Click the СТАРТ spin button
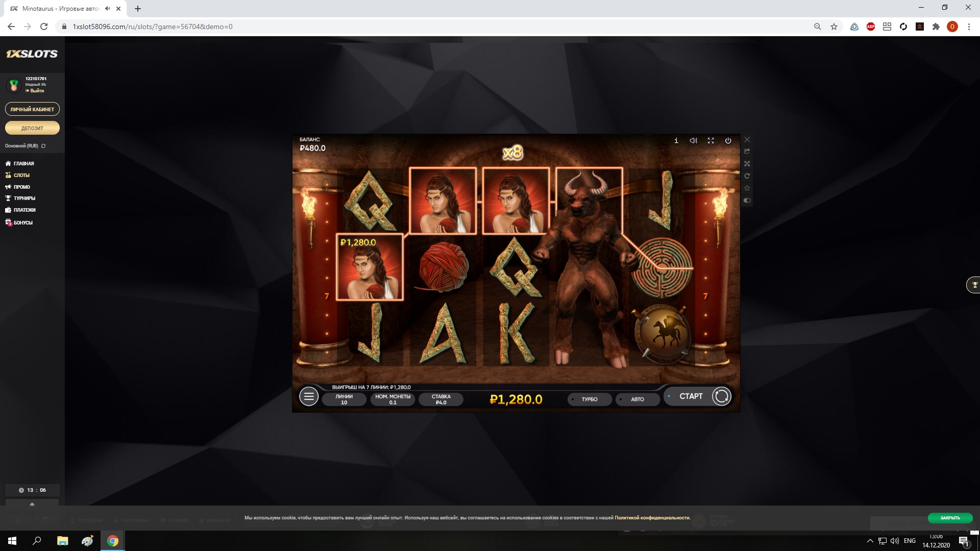980x551 pixels. click(691, 396)
